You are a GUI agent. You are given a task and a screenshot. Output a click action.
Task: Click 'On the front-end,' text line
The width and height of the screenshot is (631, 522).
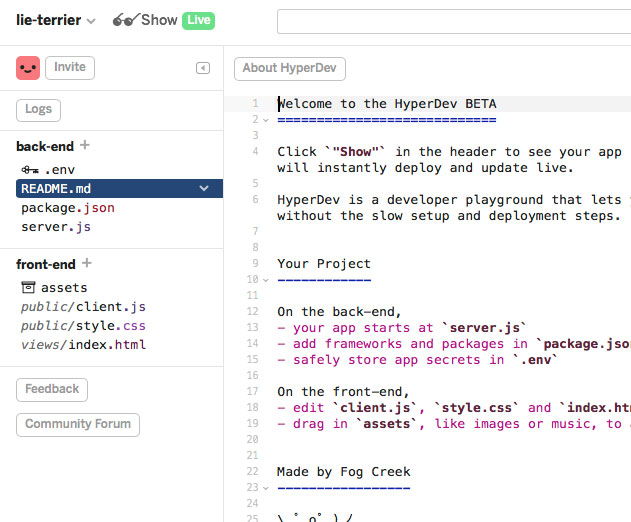(x=343, y=392)
